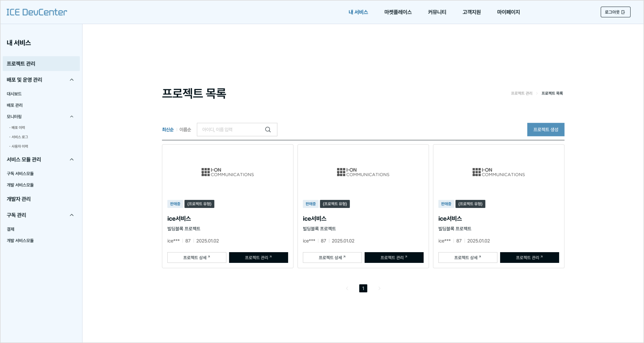The height and width of the screenshot is (343, 644).
Task: Click the 판매중 status badge on middle card
Action: pos(311,204)
